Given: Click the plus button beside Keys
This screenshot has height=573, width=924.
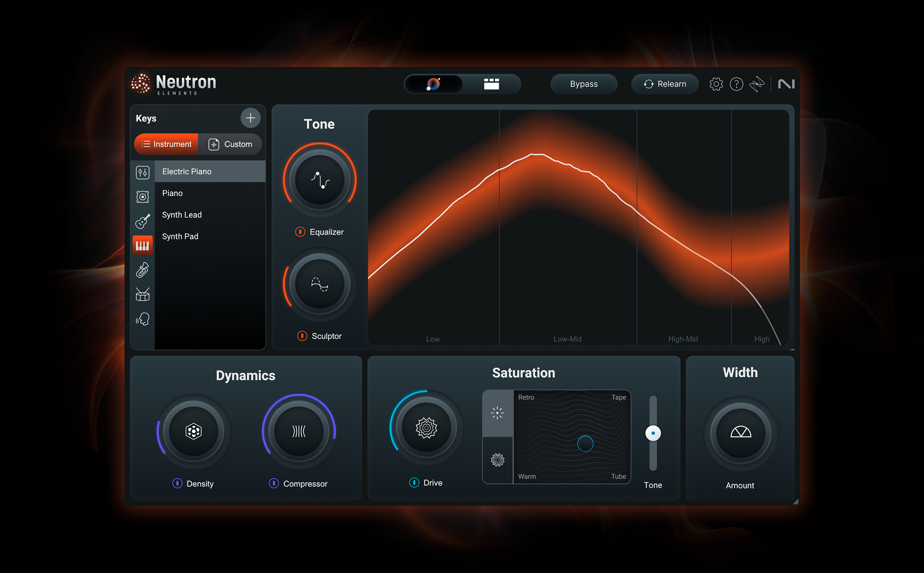Looking at the screenshot, I should click(250, 118).
